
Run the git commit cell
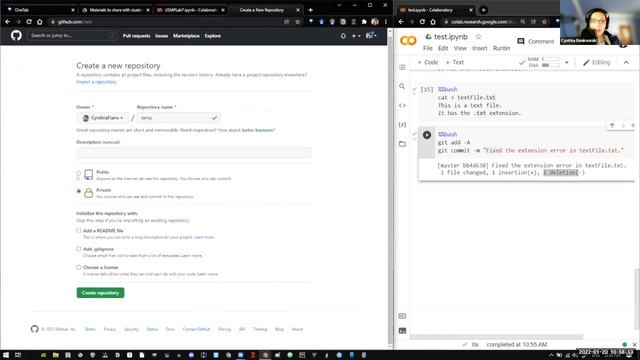427,135
